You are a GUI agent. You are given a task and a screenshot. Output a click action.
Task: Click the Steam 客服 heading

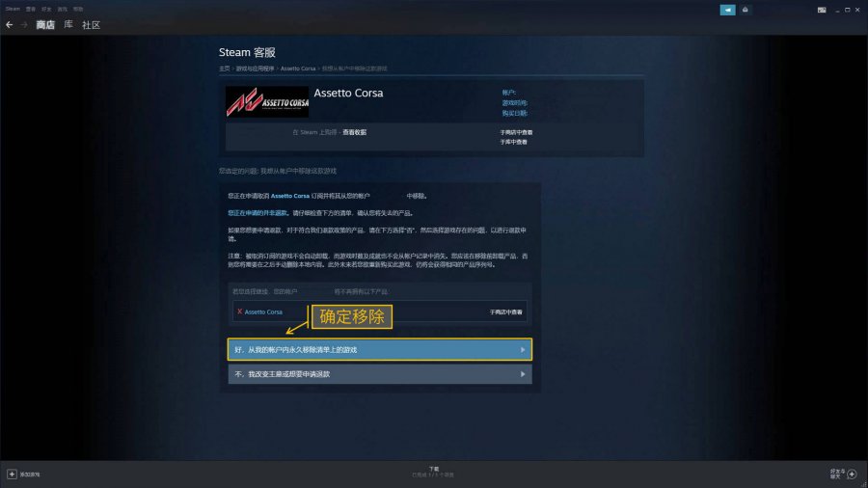pyautogui.click(x=247, y=53)
